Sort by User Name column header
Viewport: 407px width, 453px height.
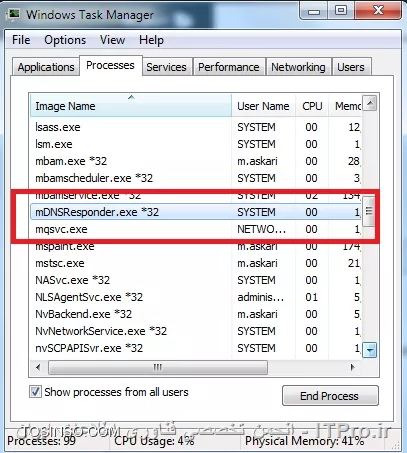coord(263,106)
